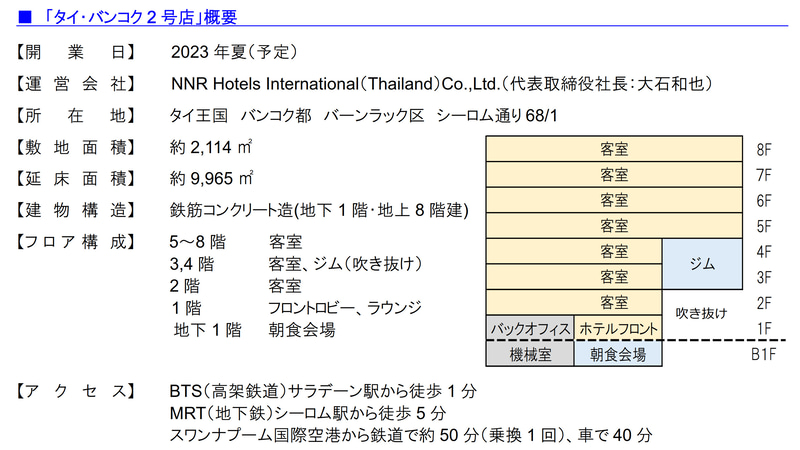Select the 【建物構造】 label
The image size is (800, 450).
click(76, 210)
